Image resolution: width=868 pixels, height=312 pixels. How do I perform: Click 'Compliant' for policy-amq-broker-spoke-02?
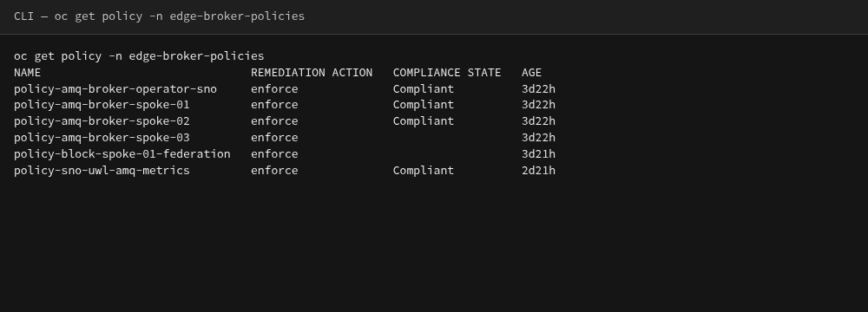[424, 121]
